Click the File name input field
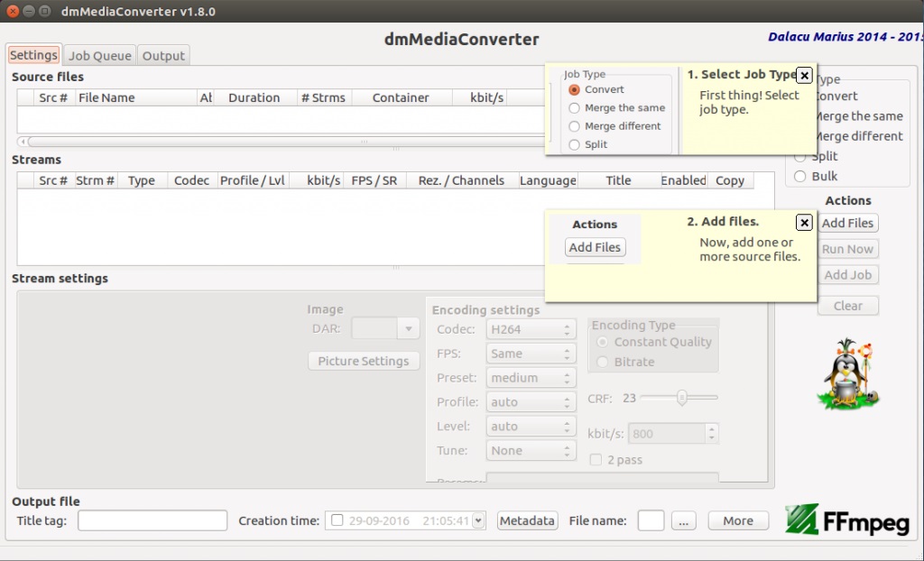 pos(651,520)
